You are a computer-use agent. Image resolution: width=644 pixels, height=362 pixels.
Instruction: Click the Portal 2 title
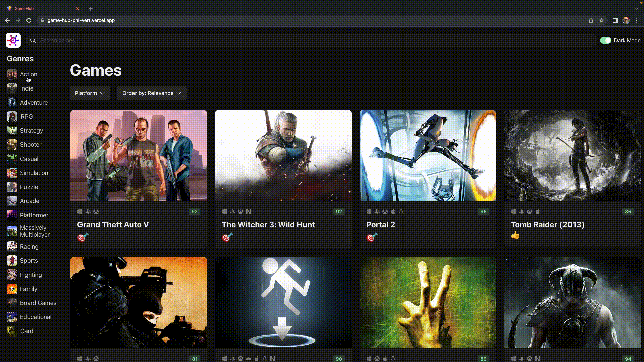tap(381, 225)
